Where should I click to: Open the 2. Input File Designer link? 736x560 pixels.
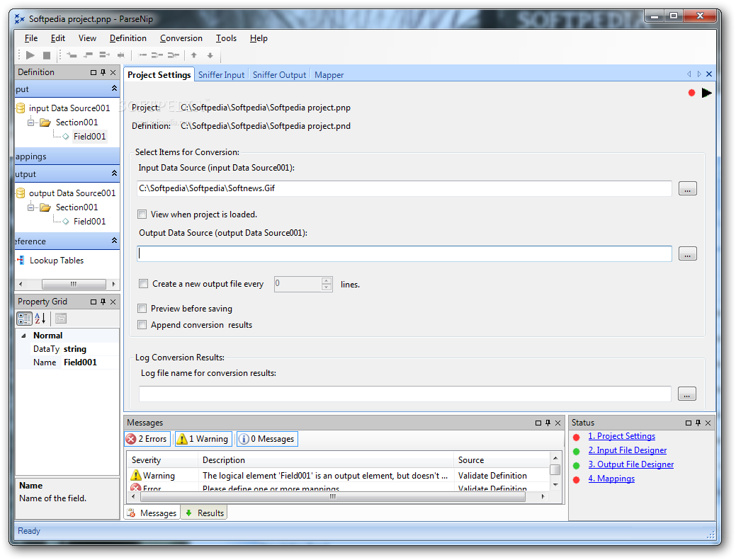627,450
